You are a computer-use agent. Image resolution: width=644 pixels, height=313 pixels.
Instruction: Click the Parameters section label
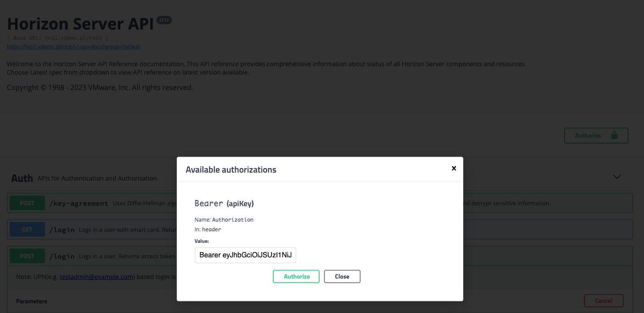coord(31,301)
